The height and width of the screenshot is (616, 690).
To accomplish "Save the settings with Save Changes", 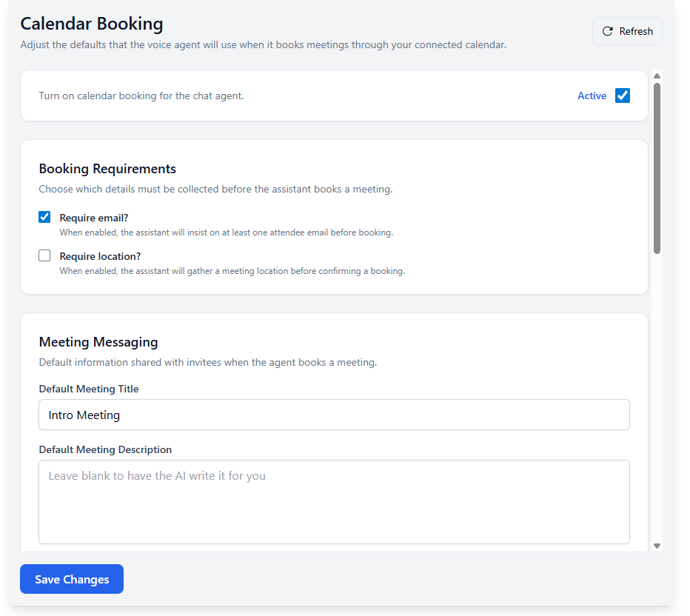I will point(72,579).
